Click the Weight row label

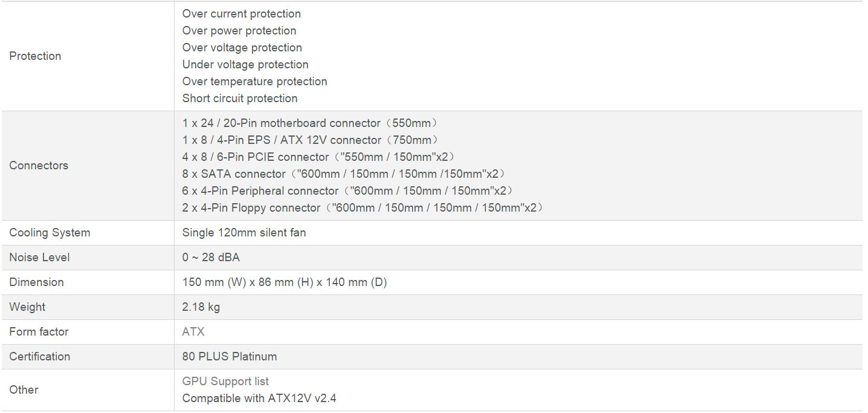[27, 307]
